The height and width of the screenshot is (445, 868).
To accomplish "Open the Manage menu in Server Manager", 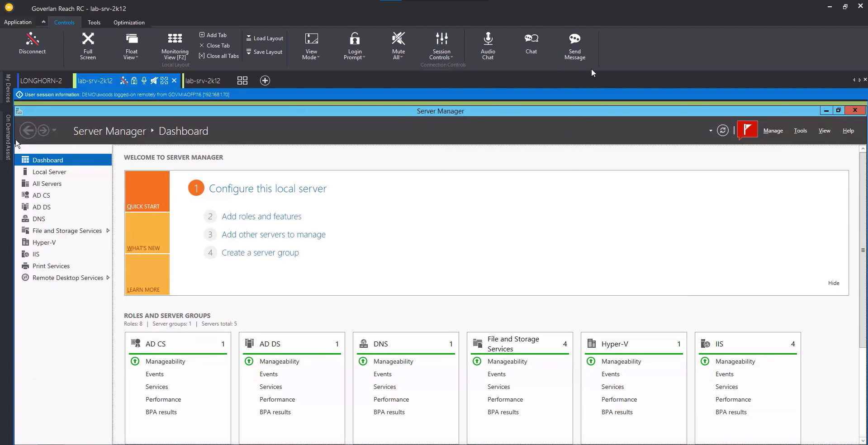I will [x=773, y=131].
